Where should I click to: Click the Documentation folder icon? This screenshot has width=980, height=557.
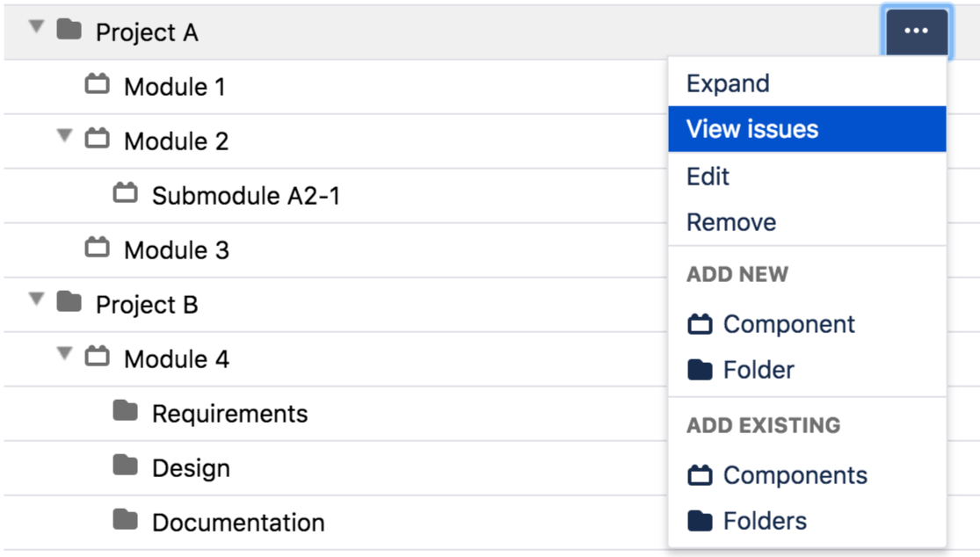(126, 520)
